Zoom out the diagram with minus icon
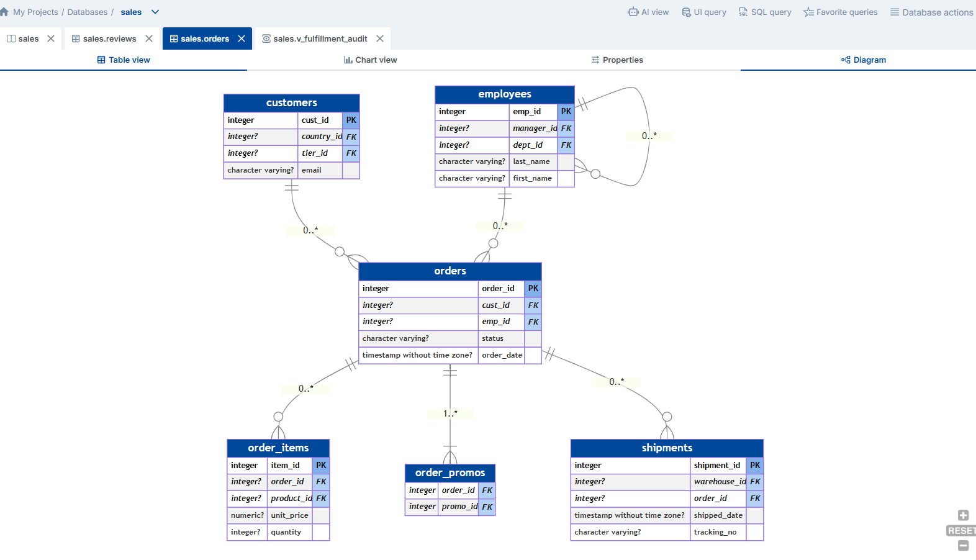 963,546
